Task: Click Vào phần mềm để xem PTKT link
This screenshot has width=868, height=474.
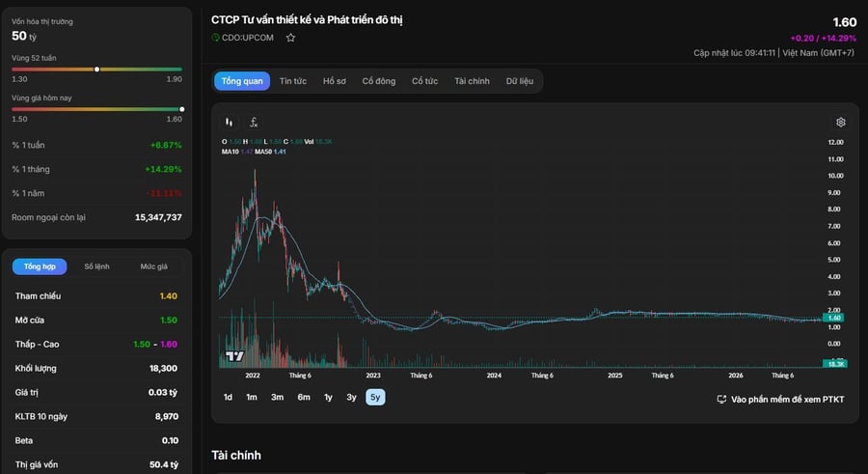Action: [787, 399]
